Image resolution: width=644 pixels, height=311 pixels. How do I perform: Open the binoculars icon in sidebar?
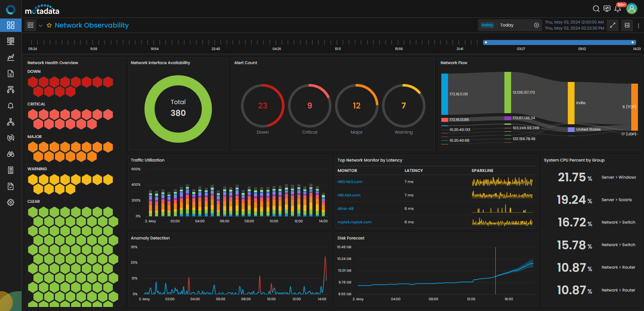click(11, 154)
